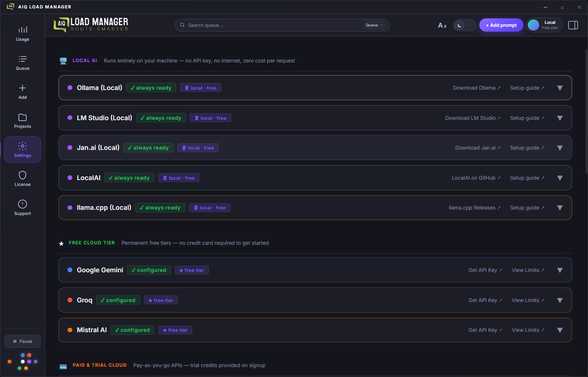Open View Limits for Google Gemini

528,270
